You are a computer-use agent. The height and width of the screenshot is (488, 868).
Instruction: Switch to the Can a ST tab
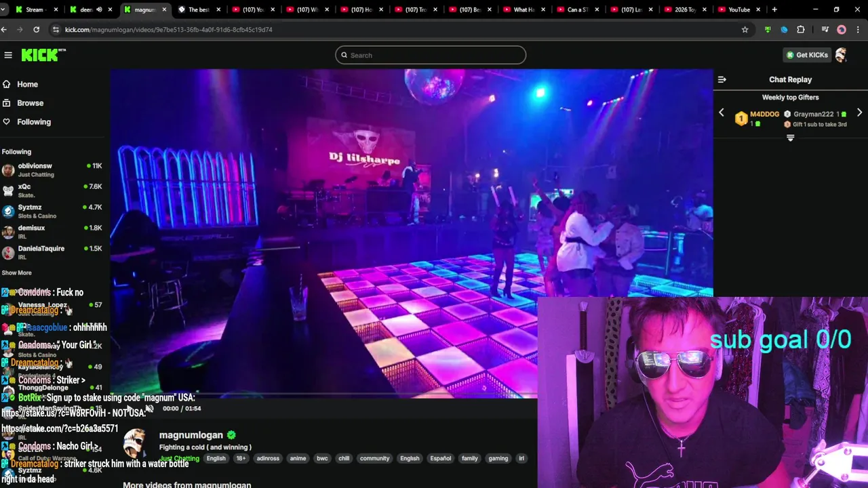click(x=580, y=9)
